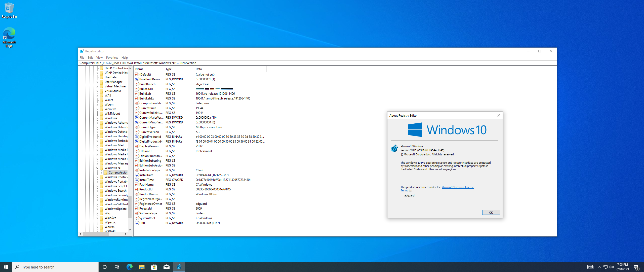The image size is (644, 272).
Task: Open the File menu
Action: coord(82,58)
